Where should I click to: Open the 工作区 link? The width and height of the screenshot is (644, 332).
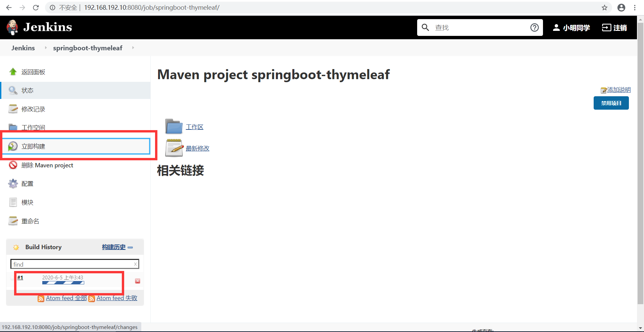point(195,127)
